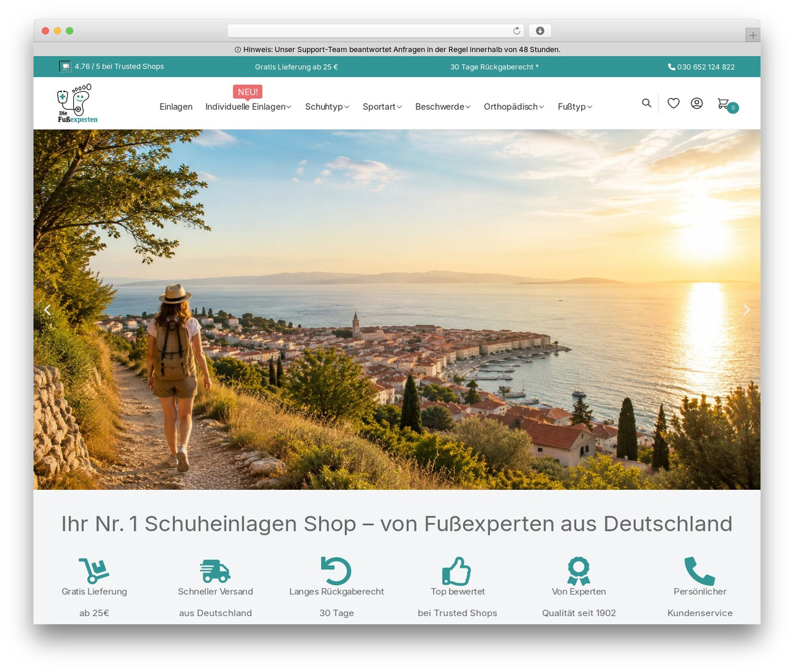Go to the previous slider image
794x672 pixels.
coord(47,309)
